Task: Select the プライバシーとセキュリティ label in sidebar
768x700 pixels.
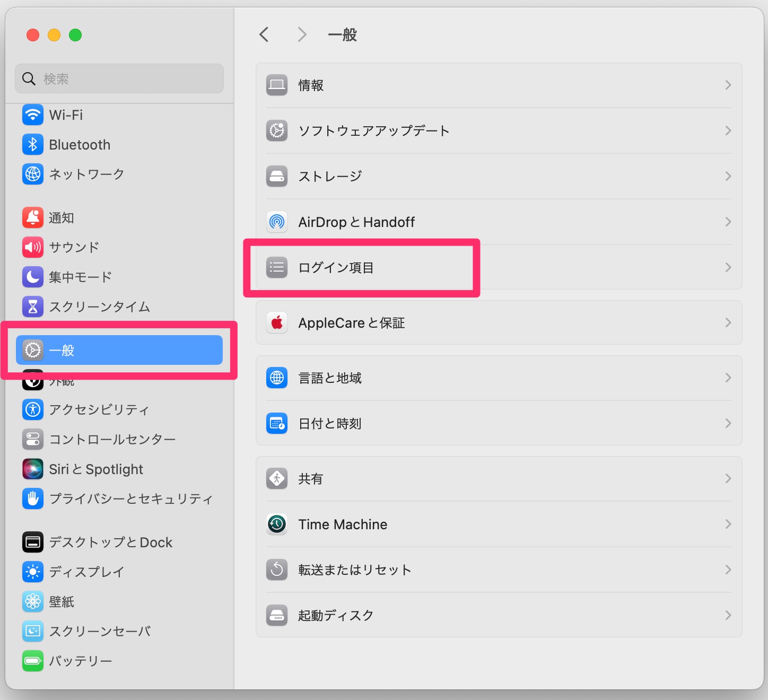Action: point(130,498)
